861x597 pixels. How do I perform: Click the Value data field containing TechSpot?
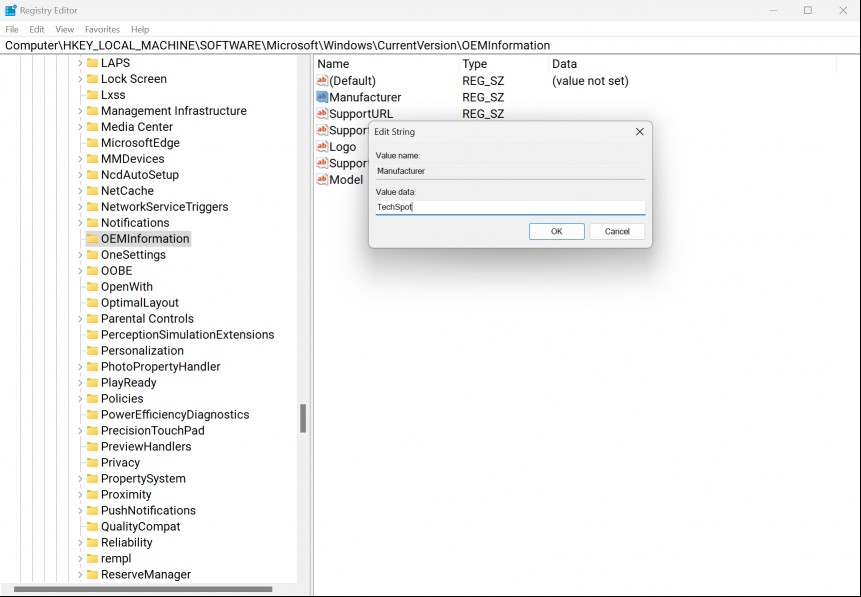tap(510, 207)
